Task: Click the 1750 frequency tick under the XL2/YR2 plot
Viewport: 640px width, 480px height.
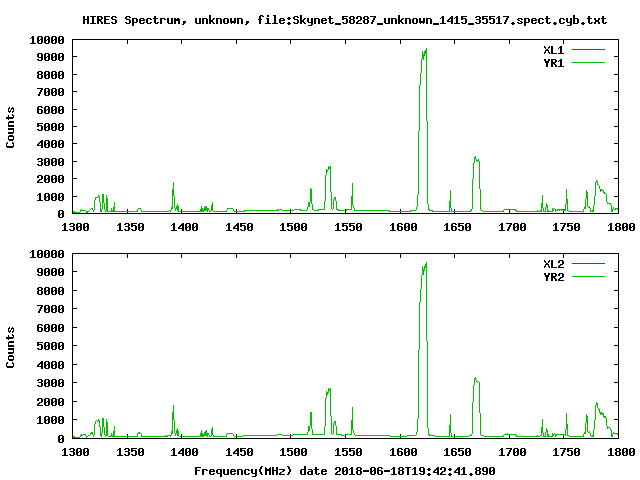Action: 566,452
